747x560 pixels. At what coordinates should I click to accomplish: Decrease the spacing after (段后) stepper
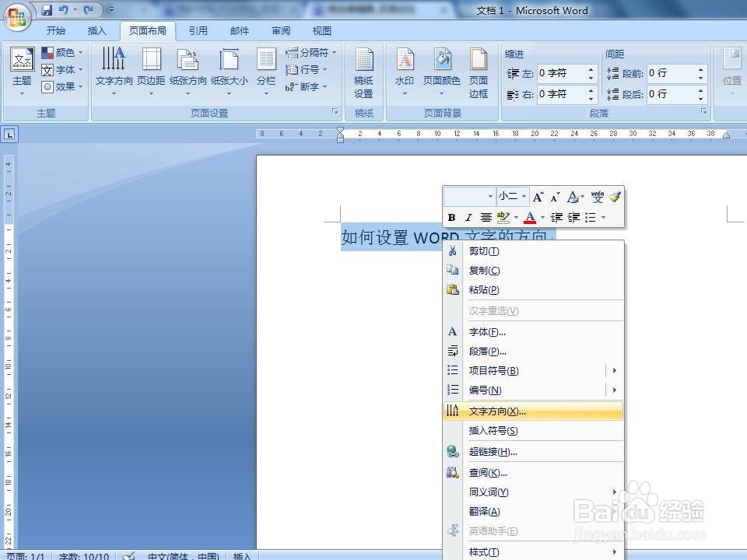[x=701, y=98]
